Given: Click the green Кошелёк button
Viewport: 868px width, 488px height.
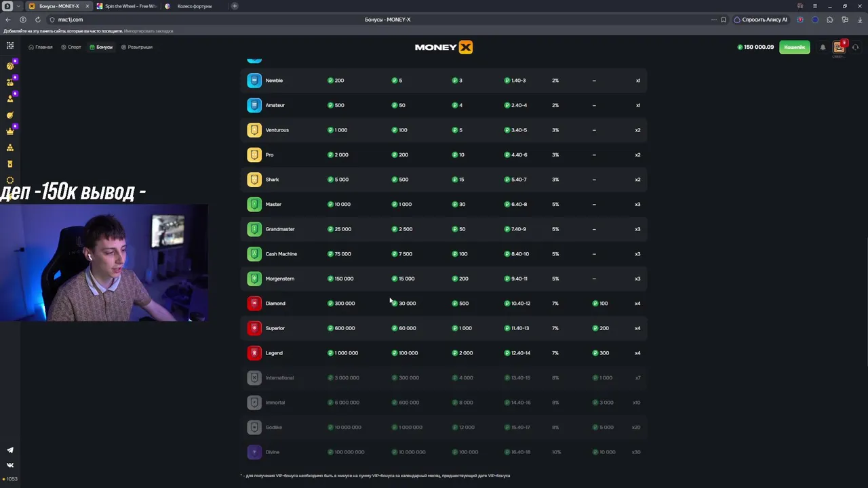Looking at the screenshot, I should tap(794, 47).
